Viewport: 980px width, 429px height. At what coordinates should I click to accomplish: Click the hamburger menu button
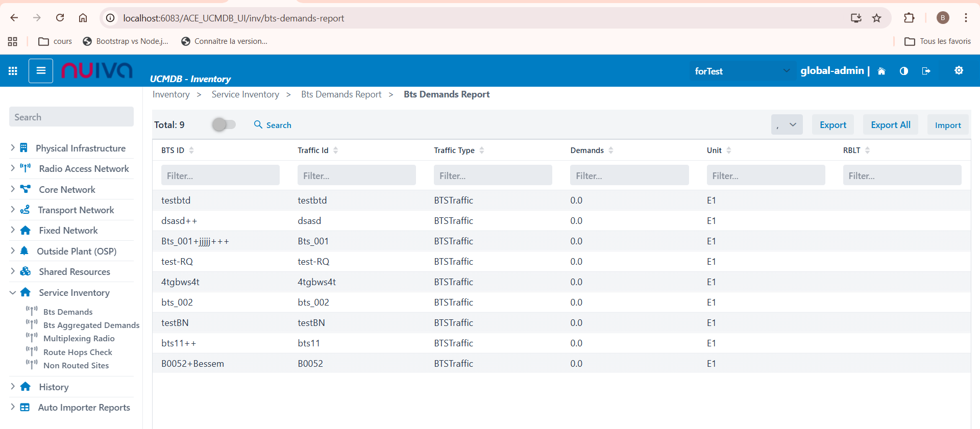pos(41,71)
